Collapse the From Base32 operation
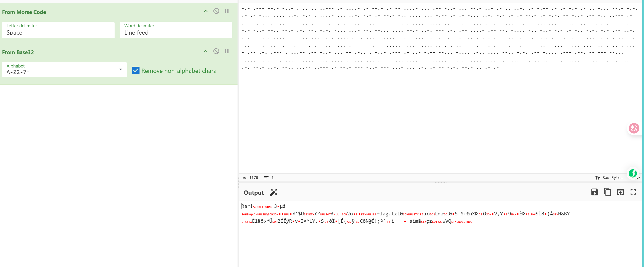 [x=205, y=51]
